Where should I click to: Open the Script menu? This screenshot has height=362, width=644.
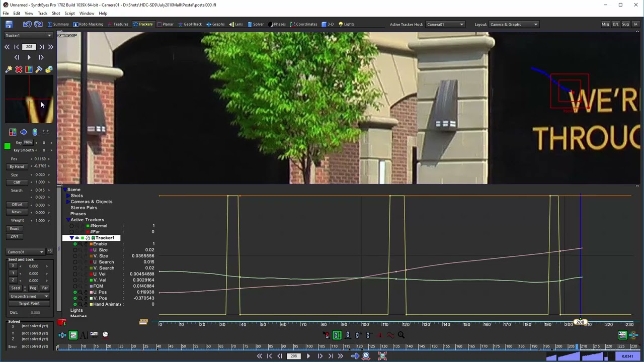coord(69,14)
